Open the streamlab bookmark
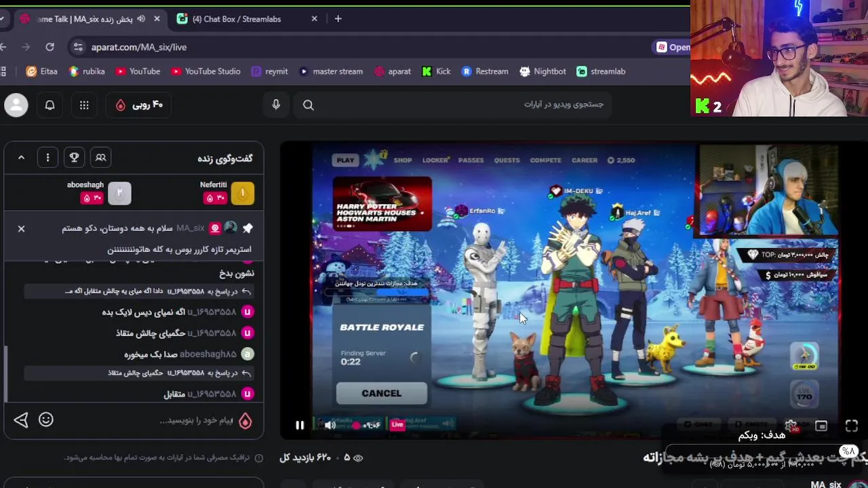 click(x=601, y=71)
